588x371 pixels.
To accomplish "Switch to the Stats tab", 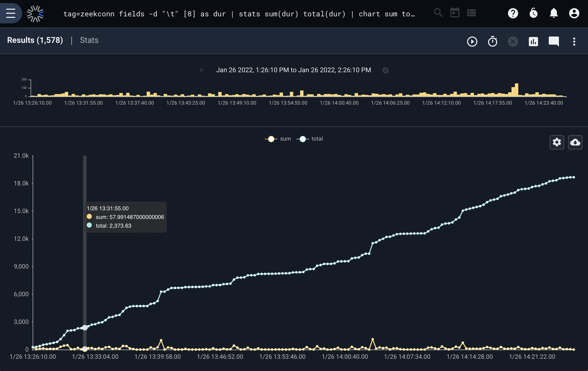I will (x=89, y=40).
